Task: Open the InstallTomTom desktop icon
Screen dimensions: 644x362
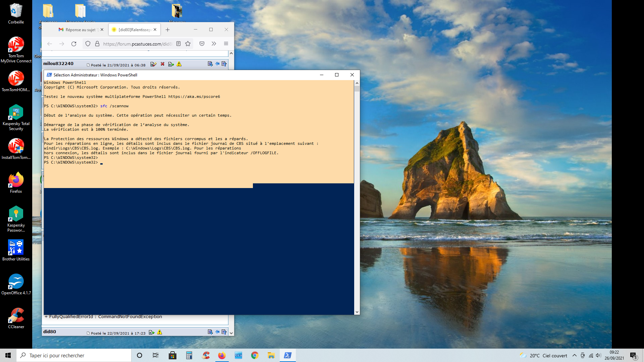Action: pyautogui.click(x=16, y=149)
